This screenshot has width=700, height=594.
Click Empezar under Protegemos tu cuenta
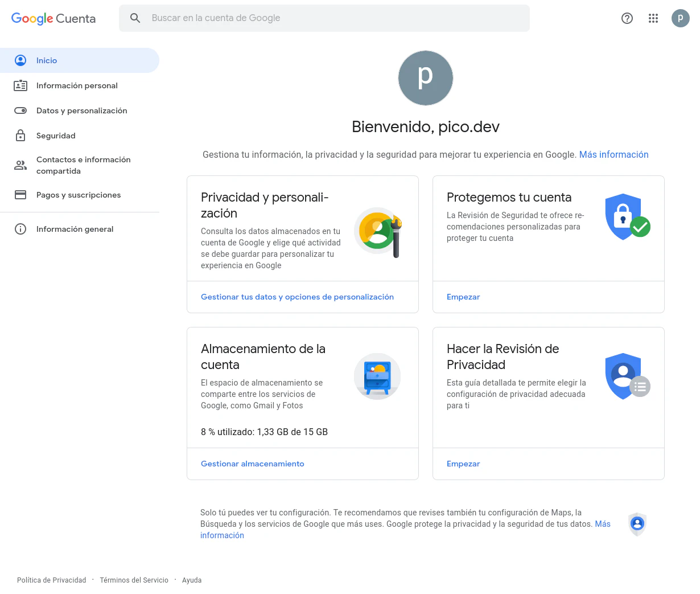[463, 297]
